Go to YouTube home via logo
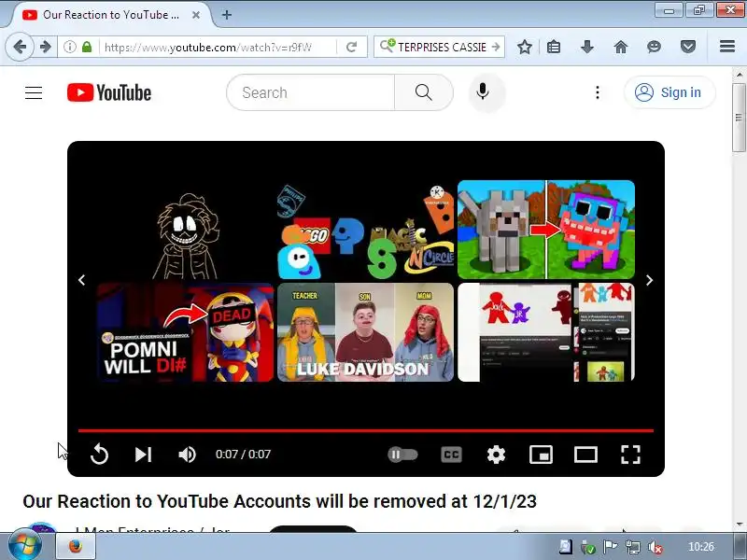Screen dimensions: 747x560 click(109, 92)
